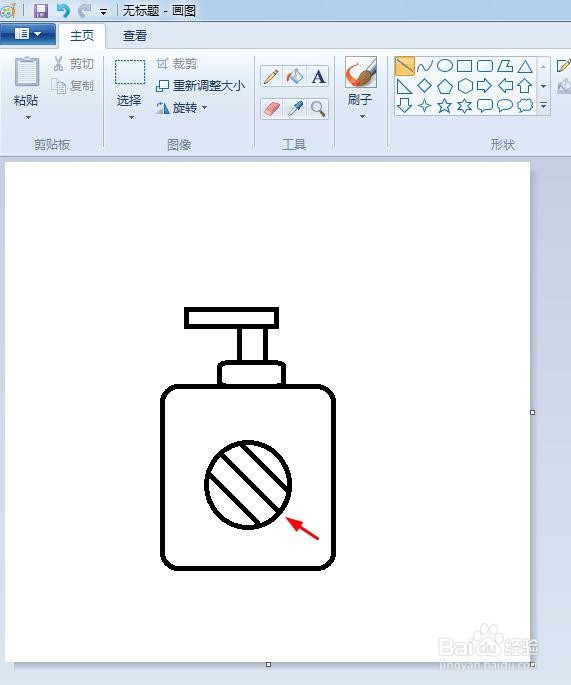
Task: Select the Curve shape
Action: [x=424, y=66]
